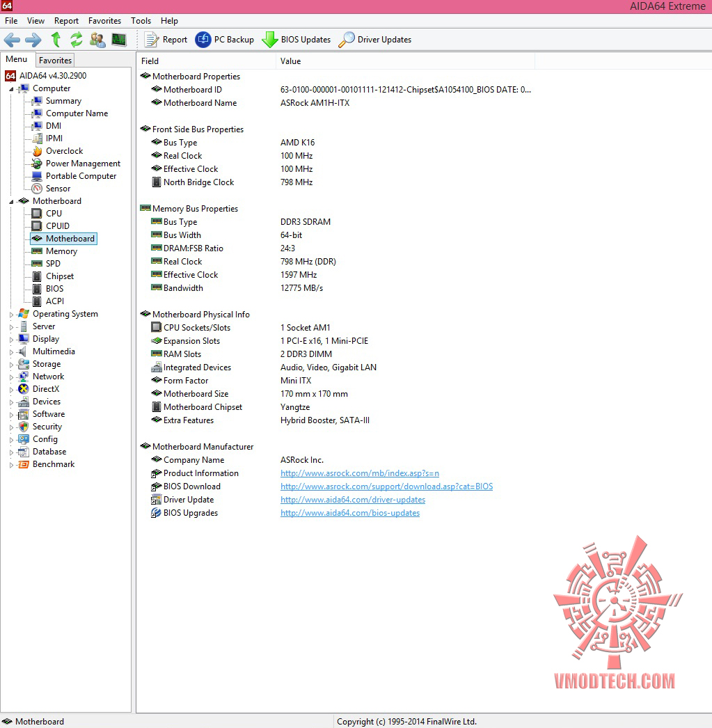
Task: Sort by the Value column header
Action: click(x=405, y=61)
